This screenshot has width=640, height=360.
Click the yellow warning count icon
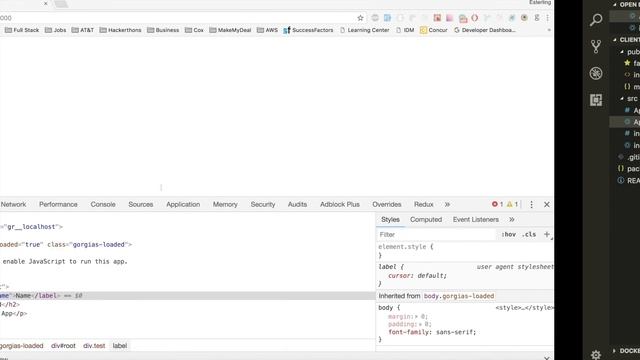(x=509, y=204)
